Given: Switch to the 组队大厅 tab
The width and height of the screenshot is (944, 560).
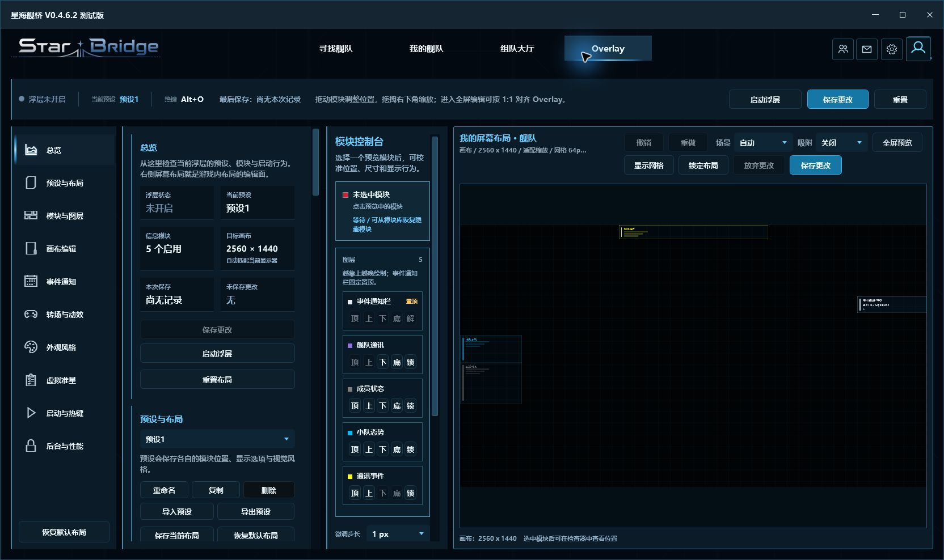Looking at the screenshot, I should coord(517,49).
